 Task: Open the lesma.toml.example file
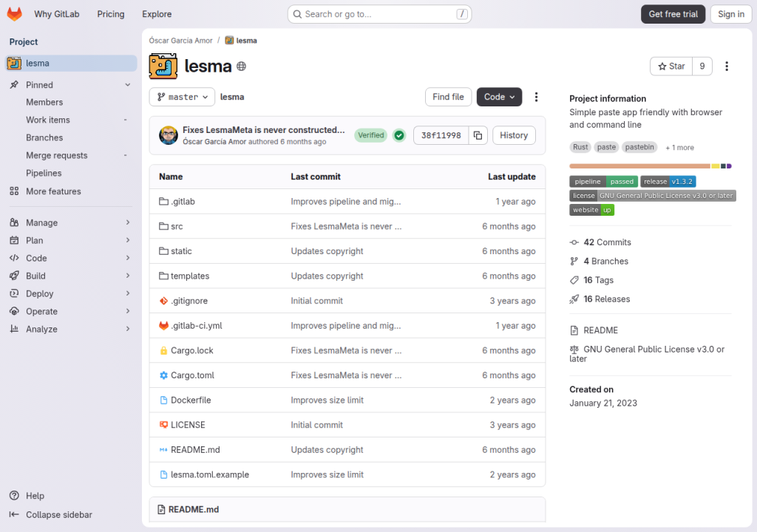point(209,474)
